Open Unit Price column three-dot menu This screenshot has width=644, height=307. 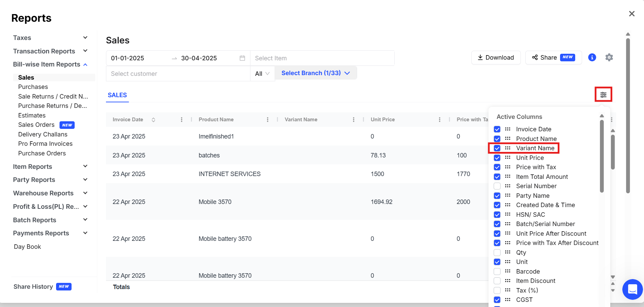(x=439, y=120)
